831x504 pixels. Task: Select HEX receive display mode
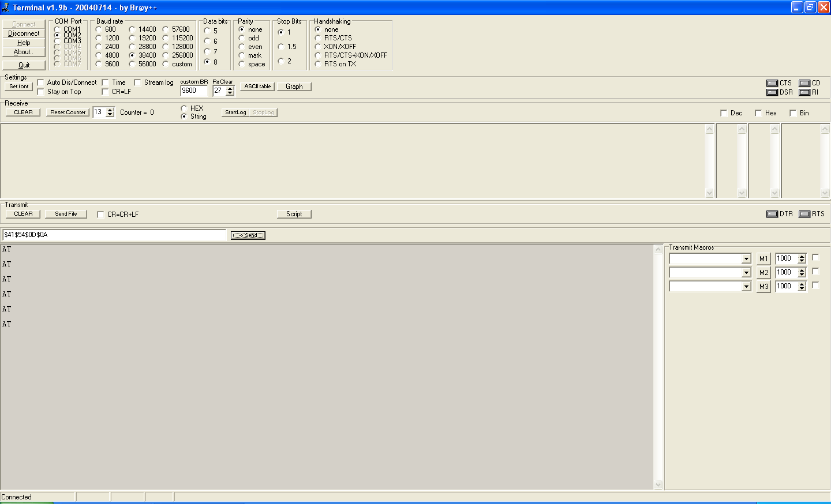pos(184,108)
